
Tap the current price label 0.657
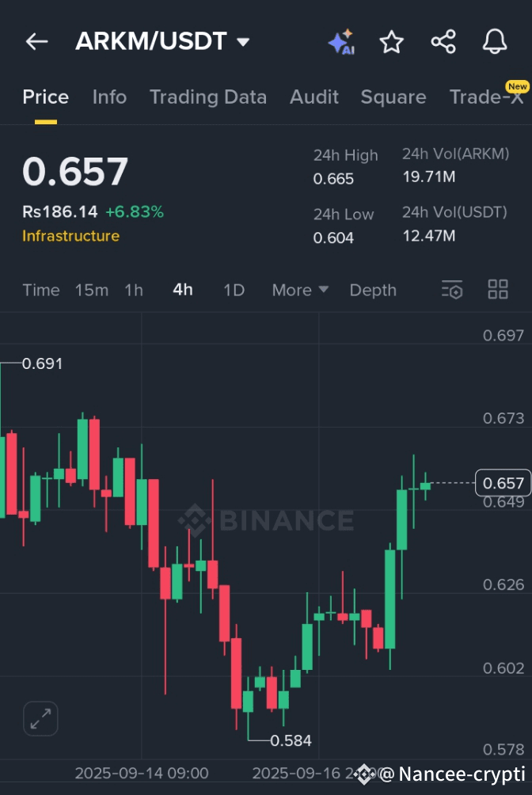pyautogui.click(x=502, y=483)
